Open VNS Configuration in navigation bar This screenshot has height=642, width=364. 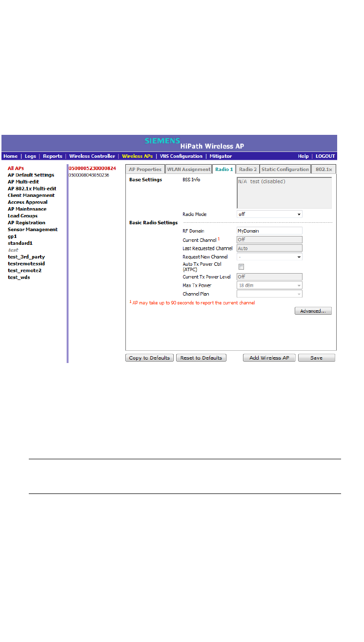[x=181, y=156]
